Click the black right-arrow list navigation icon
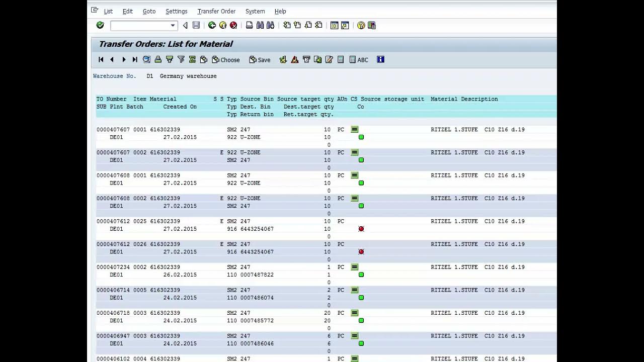Image resolution: width=644 pixels, height=362 pixels. coord(124,59)
